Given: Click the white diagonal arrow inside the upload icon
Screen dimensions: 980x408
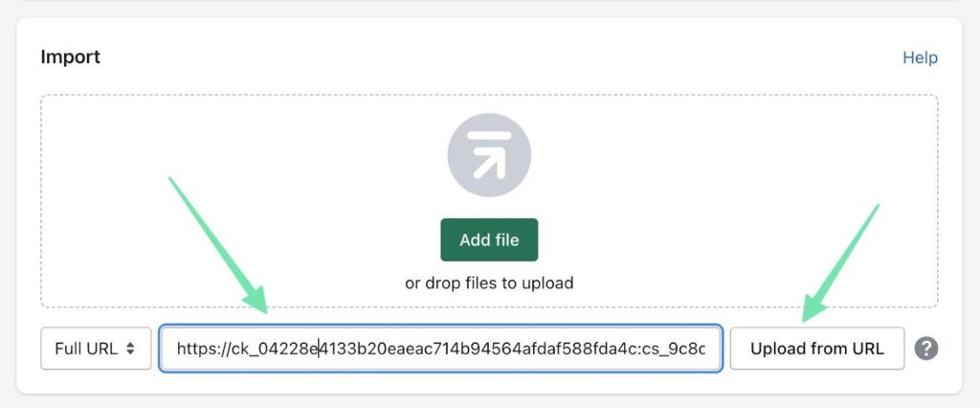Looking at the screenshot, I should [x=489, y=162].
